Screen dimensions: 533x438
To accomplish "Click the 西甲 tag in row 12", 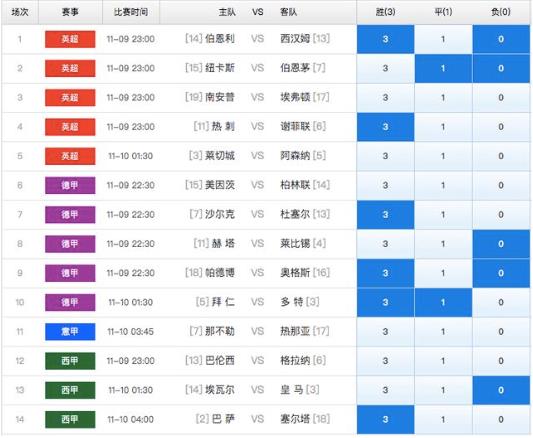I will (x=70, y=361).
